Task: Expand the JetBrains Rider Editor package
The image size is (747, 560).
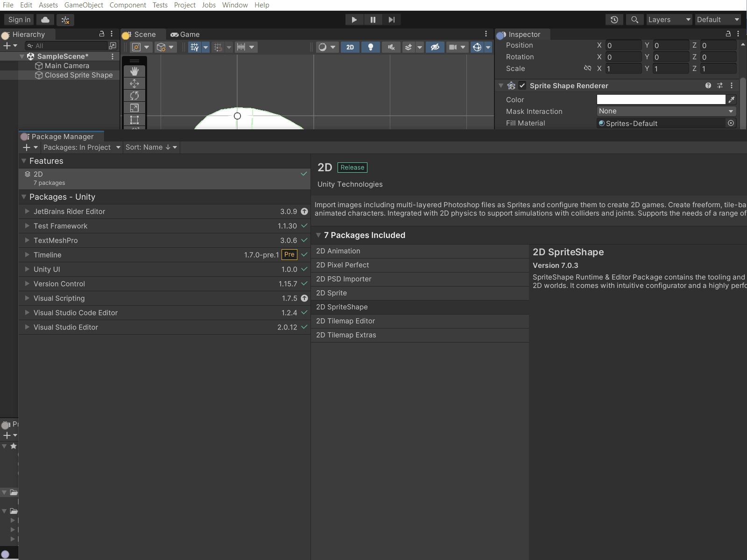Action: point(27,211)
